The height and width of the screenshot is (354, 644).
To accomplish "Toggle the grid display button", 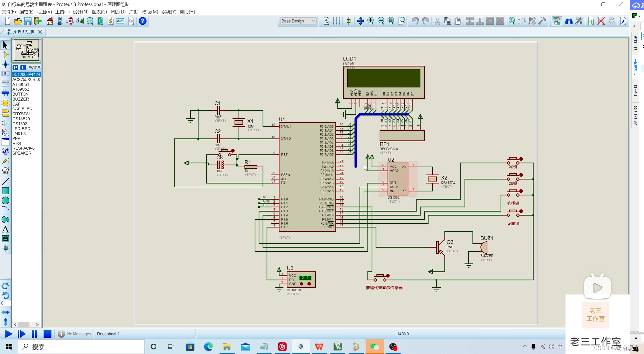I will click(337, 21).
